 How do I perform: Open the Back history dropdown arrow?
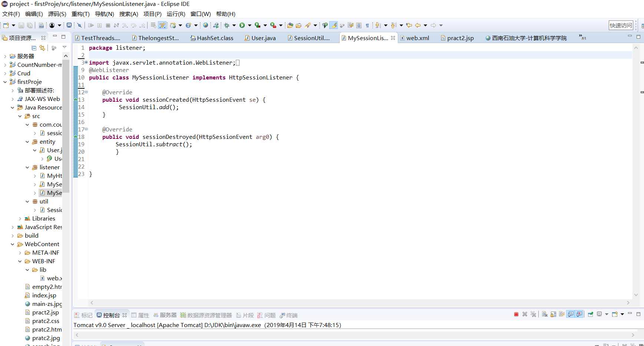(x=425, y=25)
